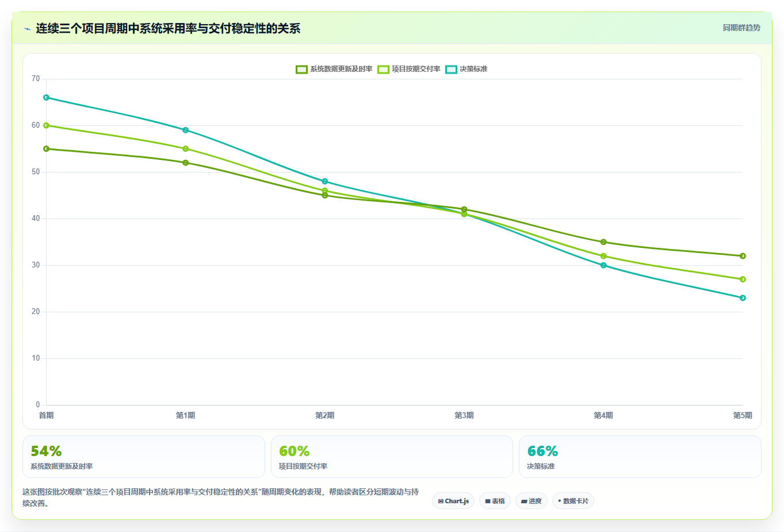Click the 第1期 x-axis label

185,415
